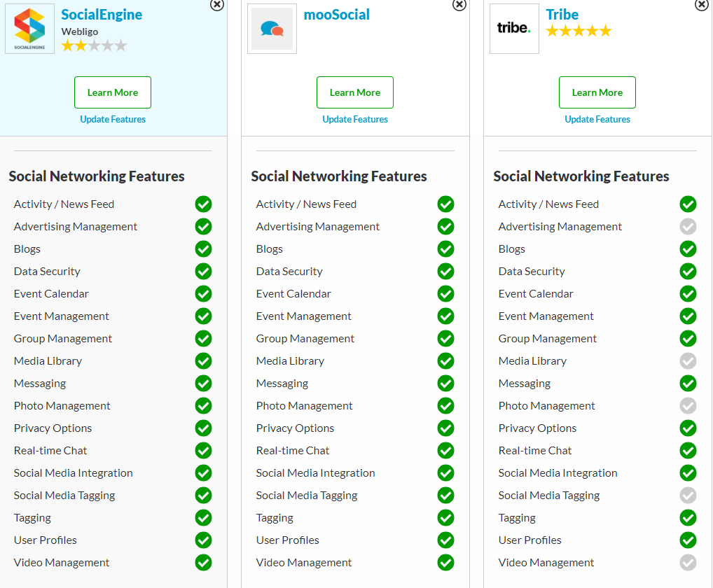Click Learn More under Tribe
713x588 pixels.
click(x=597, y=92)
